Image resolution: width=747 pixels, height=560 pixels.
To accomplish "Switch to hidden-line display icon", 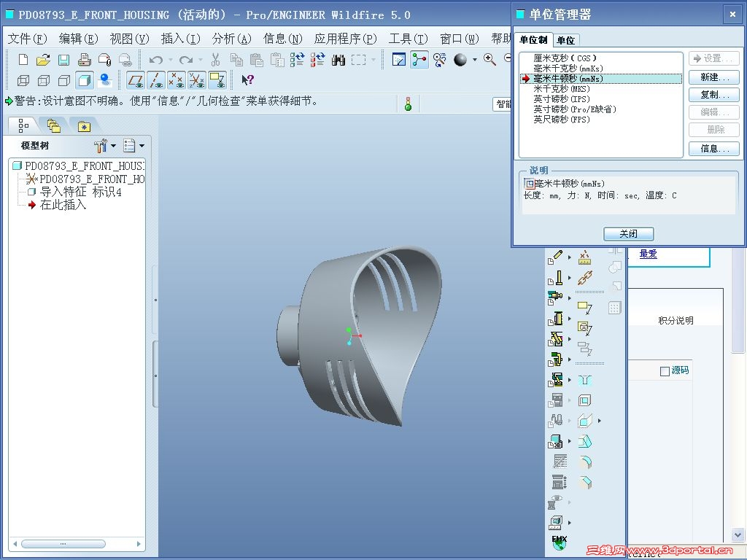I will pyautogui.click(x=44, y=80).
